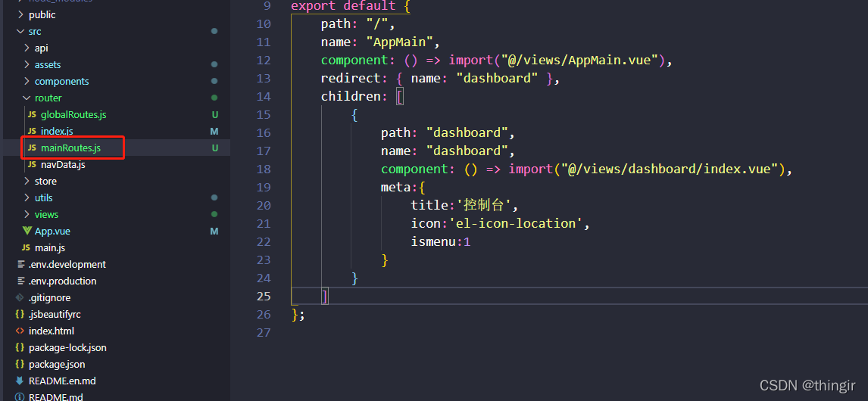
Task: Click the braces icon of .jsbeautifyrc
Action: pos(20,314)
